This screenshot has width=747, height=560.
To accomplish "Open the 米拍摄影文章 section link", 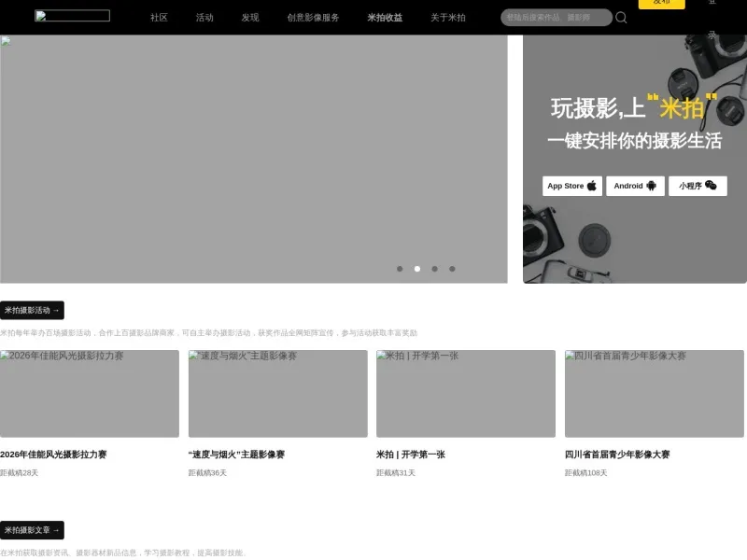I will 32,530.
